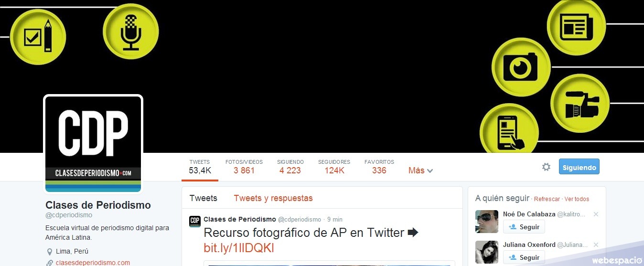Expand the Más dropdown menu
This screenshot has width=644, height=266.
420,170
